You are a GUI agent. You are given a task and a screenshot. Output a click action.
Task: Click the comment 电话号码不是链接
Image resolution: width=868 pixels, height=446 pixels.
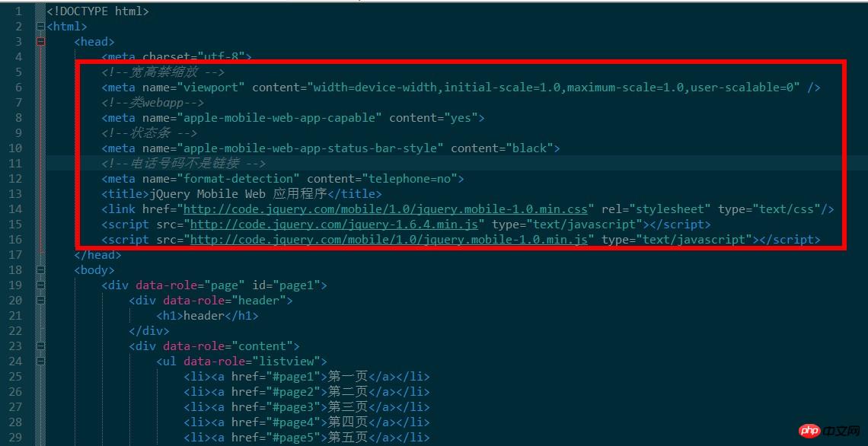pyautogui.click(x=183, y=163)
